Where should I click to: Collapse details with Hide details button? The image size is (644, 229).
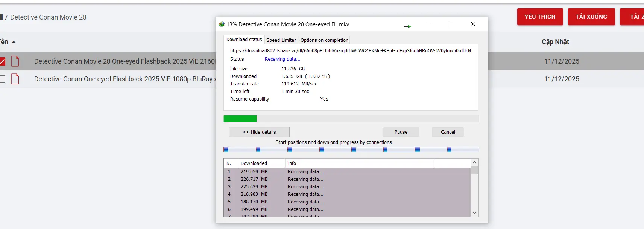point(259,132)
